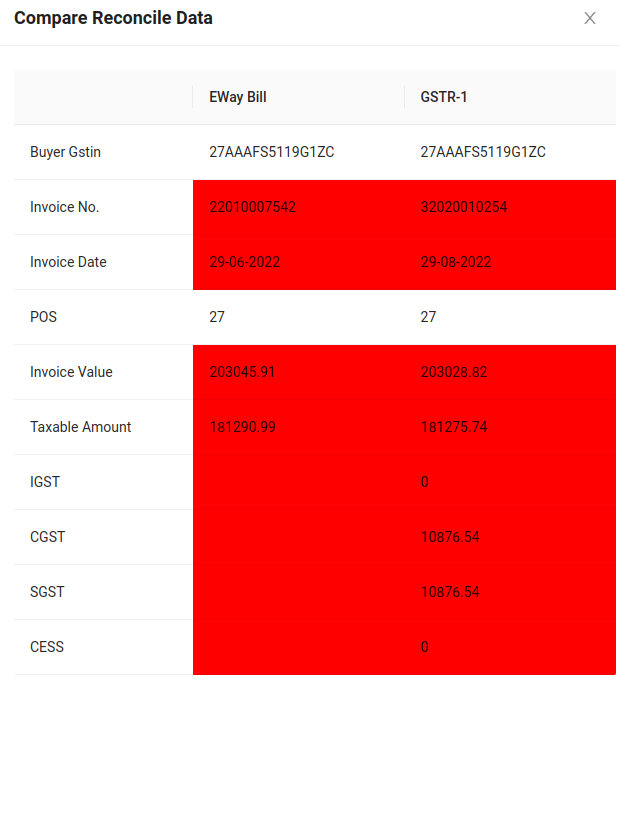The image size is (620, 816).
Task: Click the EWay Bill column header
Action: pos(238,97)
